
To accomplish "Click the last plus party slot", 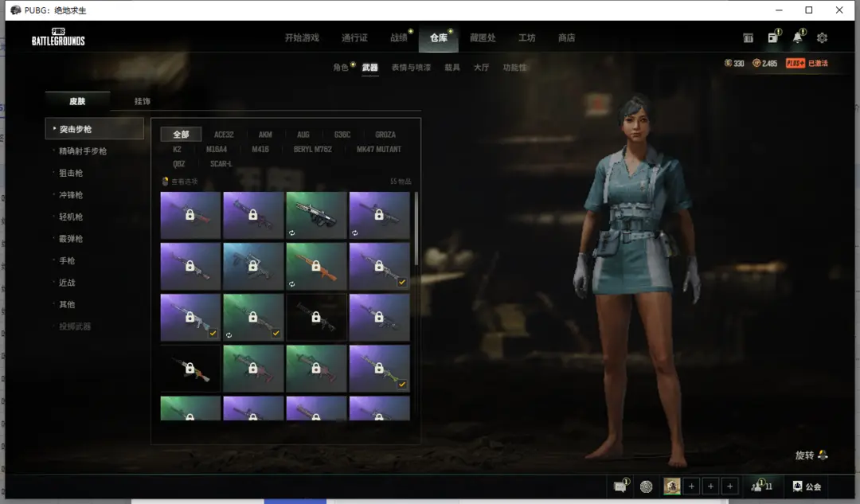I will click(x=730, y=486).
